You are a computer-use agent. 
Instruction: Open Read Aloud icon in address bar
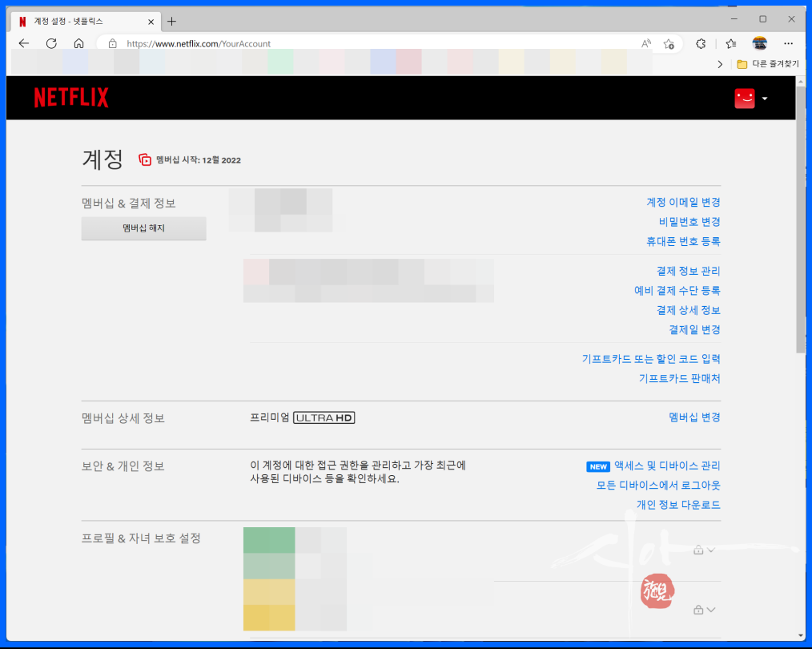click(x=645, y=44)
